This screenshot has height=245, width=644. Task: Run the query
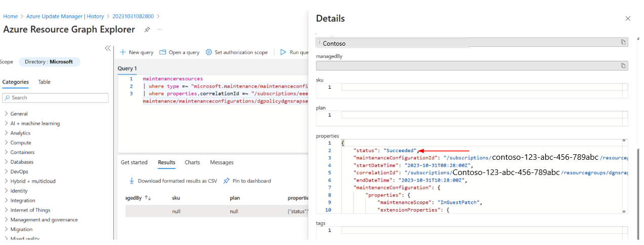click(294, 52)
